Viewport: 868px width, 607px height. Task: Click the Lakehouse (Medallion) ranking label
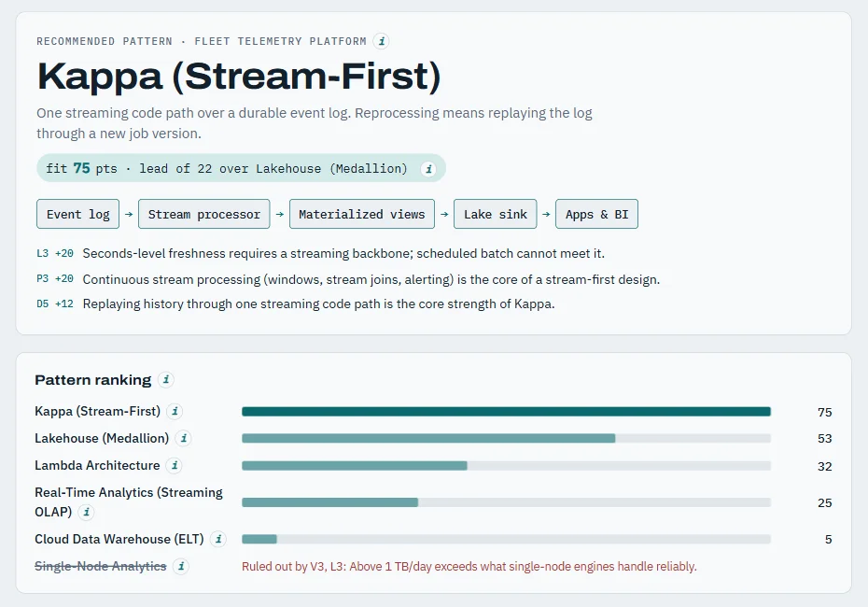coord(102,438)
